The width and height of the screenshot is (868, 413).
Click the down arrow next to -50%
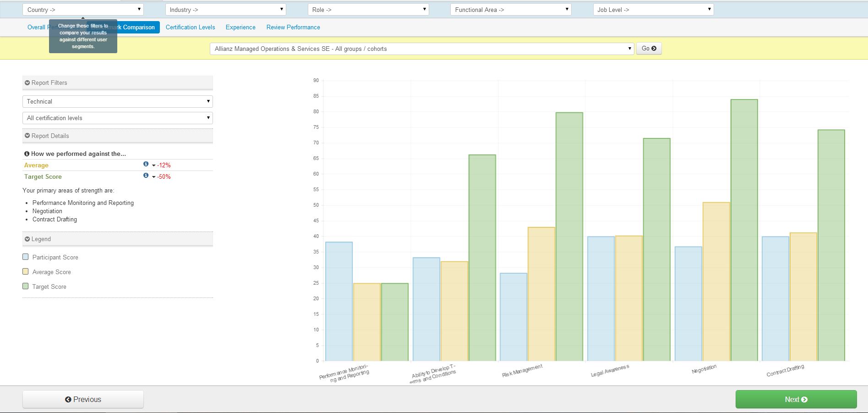pos(154,177)
